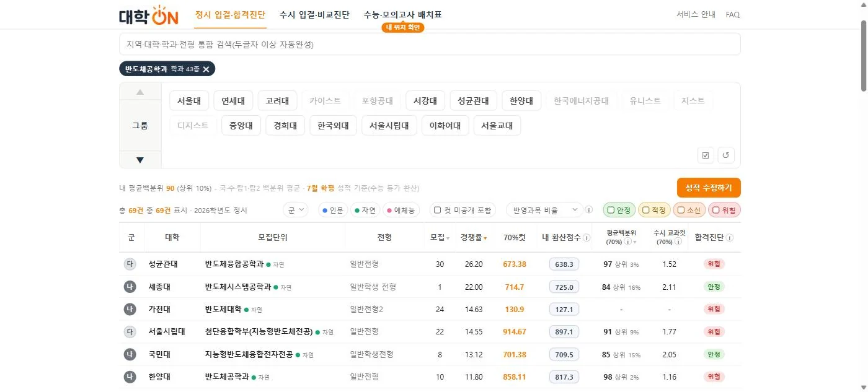Open 수시 입결·비교진단 tab

(x=314, y=15)
